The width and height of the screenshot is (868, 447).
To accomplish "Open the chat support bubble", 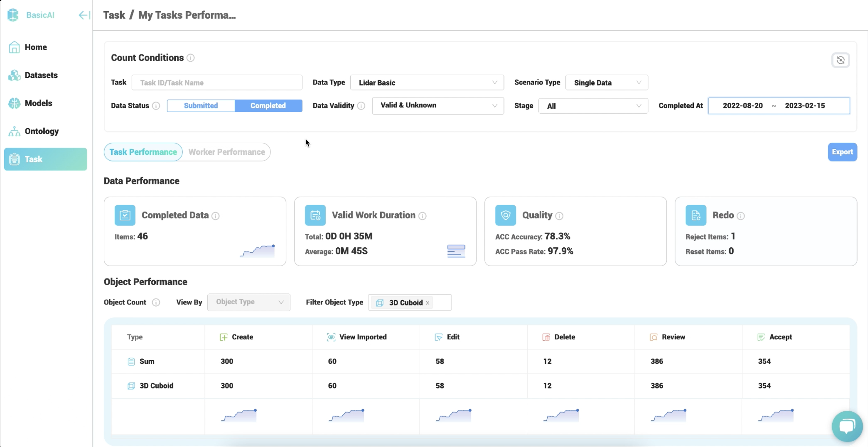I will tap(847, 426).
